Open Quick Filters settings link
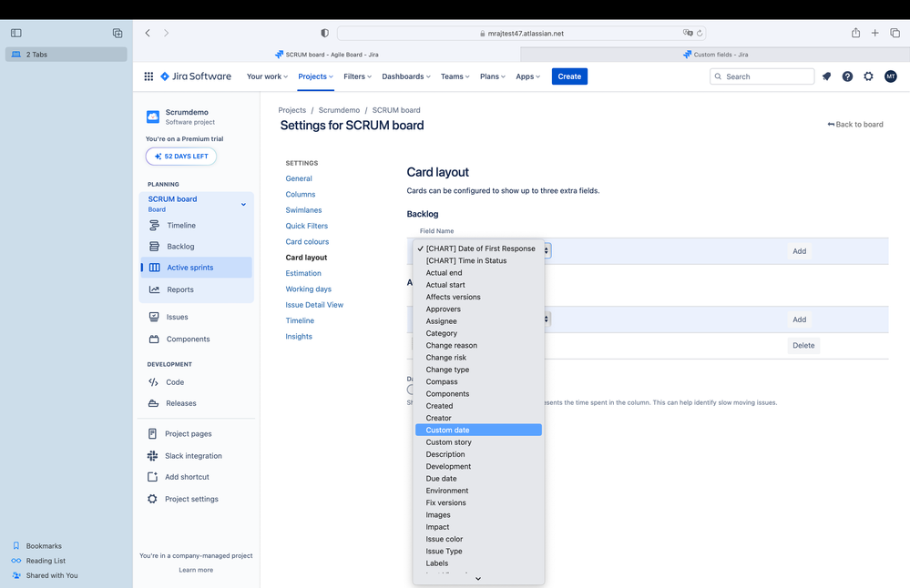Image resolution: width=910 pixels, height=588 pixels. tap(306, 226)
